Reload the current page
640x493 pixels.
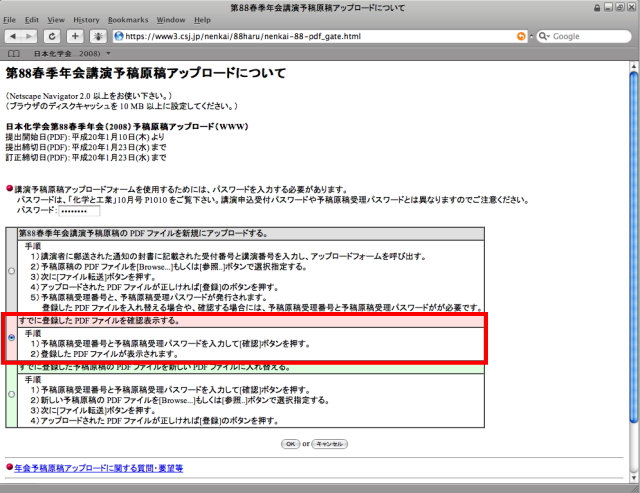51,36
